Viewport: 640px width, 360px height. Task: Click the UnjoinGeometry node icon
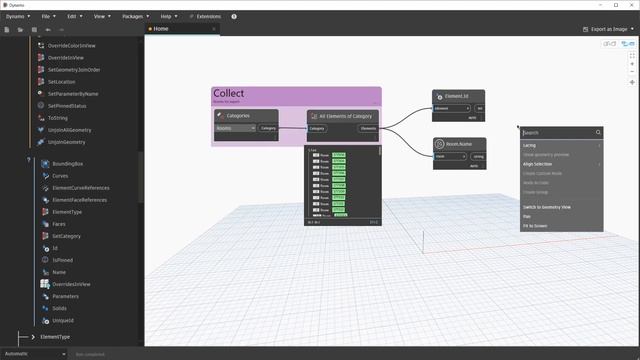(41, 142)
